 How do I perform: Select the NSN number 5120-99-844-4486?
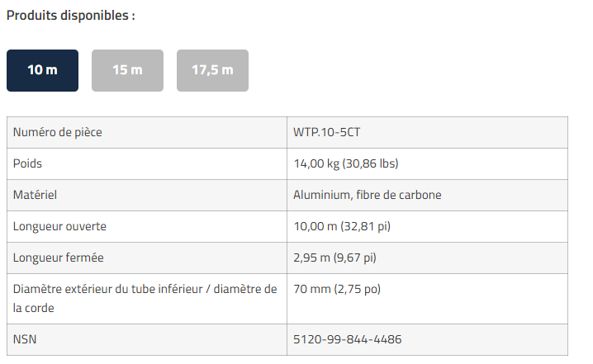pyautogui.click(x=348, y=339)
